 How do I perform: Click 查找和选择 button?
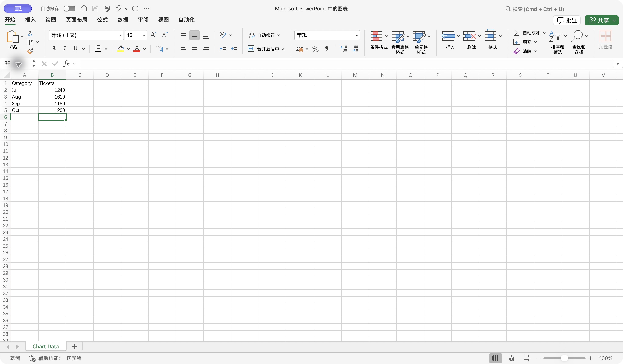pos(579,42)
